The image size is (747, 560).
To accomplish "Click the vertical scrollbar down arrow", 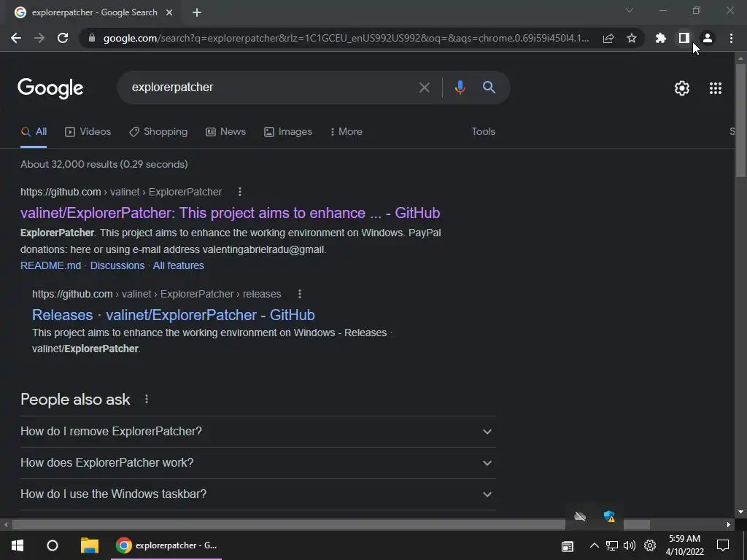I will [740, 513].
